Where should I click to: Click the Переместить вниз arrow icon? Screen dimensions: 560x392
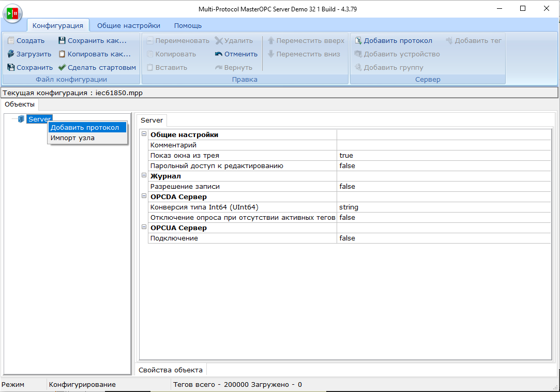pos(271,54)
